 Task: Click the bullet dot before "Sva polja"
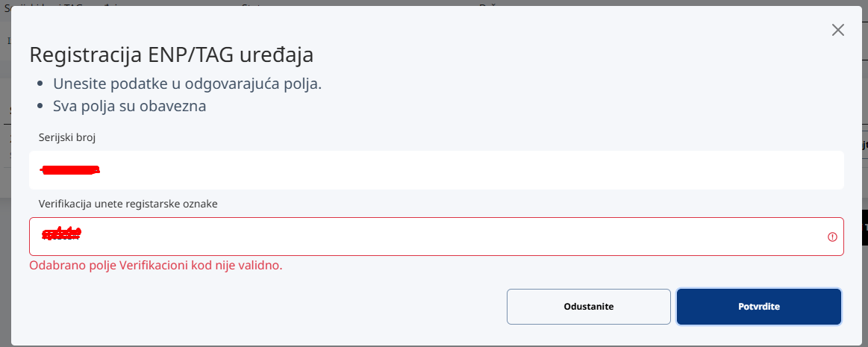coord(40,106)
